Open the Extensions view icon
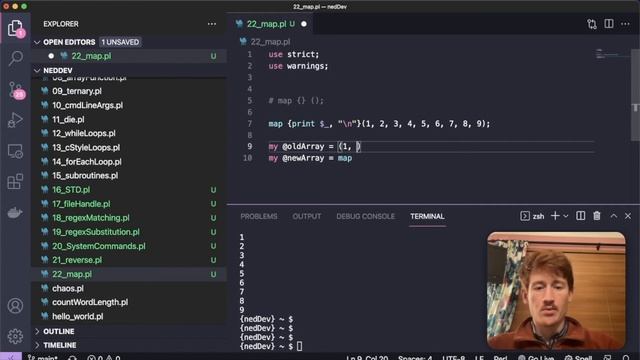This screenshot has width=640, height=360. tap(15, 182)
